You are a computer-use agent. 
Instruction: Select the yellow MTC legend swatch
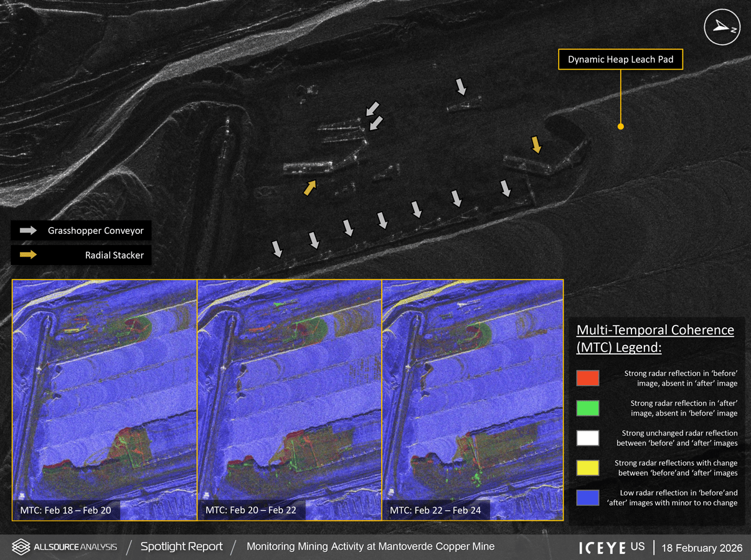point(588,468)
